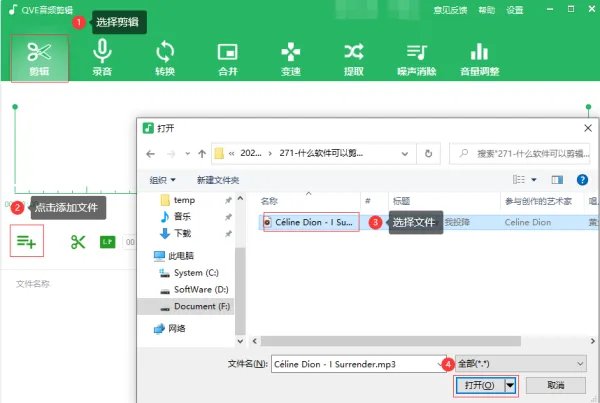Expand the address bar path dropdown
Screen dimensions: 600x403
405,154
